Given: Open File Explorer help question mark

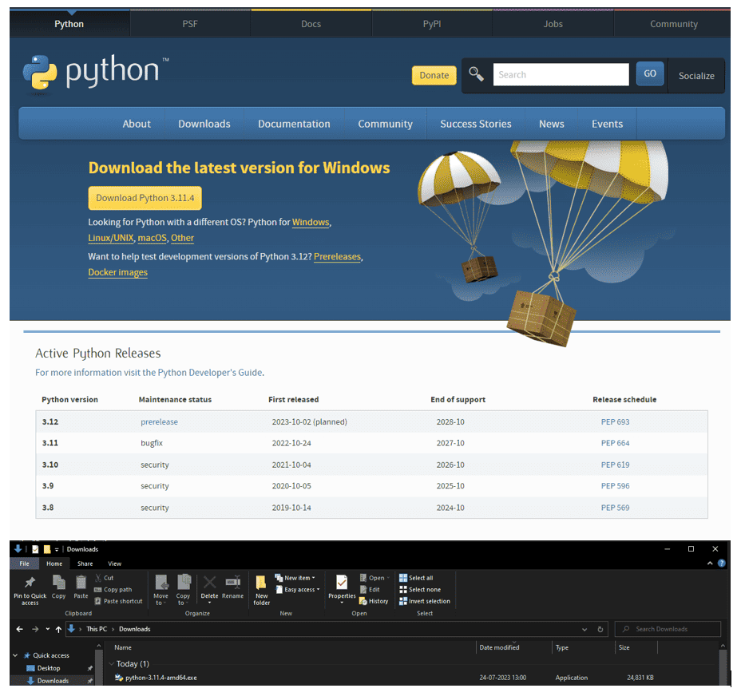Looking at the screenshot, I should click(x=722, y=563).
